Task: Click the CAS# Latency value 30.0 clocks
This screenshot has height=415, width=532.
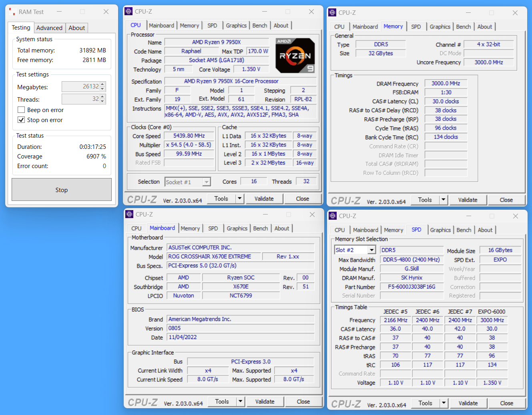Action: click(x=446, y=101)
